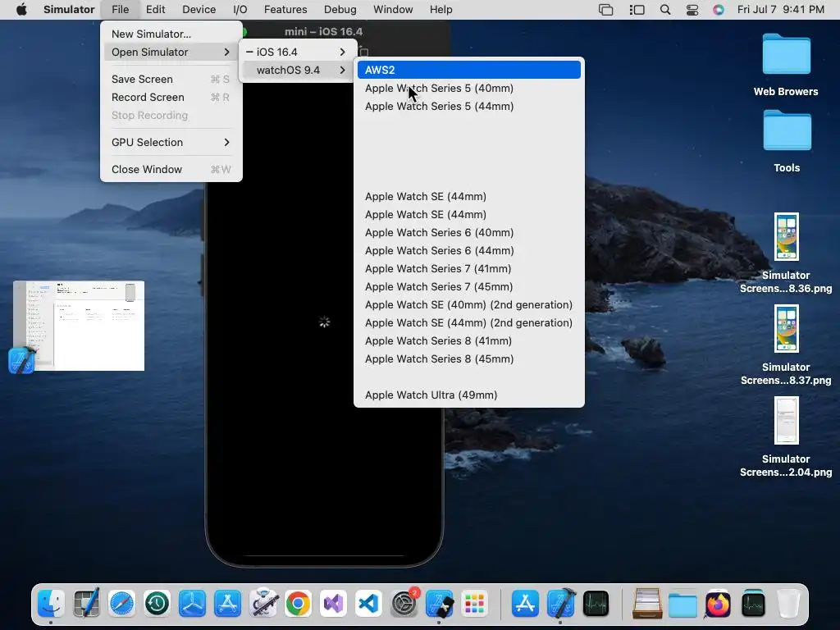Open the file drawer stack in dock
840x630 pixels.
(647, 604)
